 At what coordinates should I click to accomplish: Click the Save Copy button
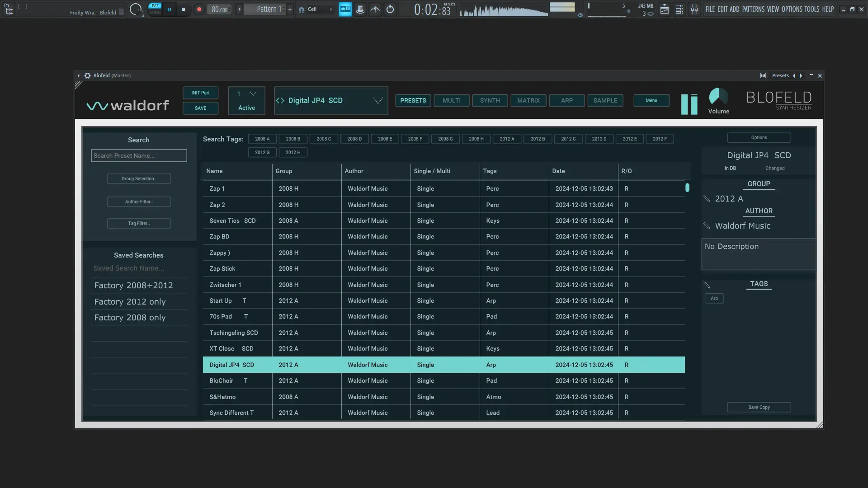tap(759, 408)
